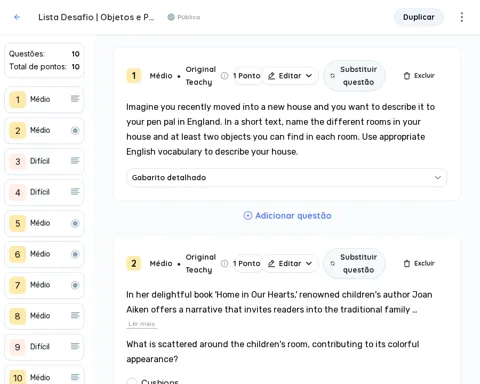Screen dimensions: 480x384
Task: Click number badge 8 in sidebar
Action: click(x=17, y=316)
